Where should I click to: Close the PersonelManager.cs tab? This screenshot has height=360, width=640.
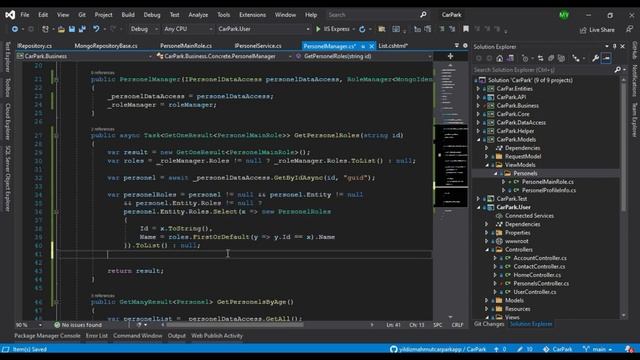371,46
